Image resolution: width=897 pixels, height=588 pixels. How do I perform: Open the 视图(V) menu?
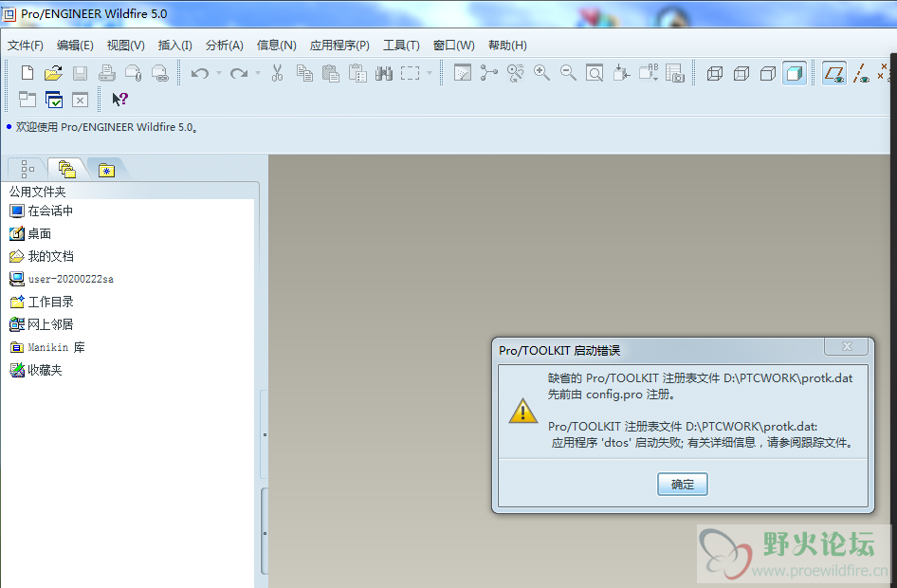(x=125, y=46)
